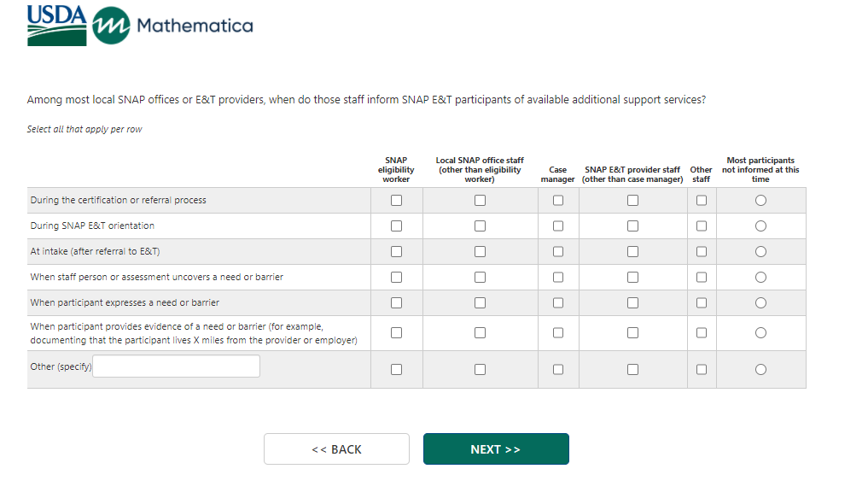Click the USDA logo
Viewport: 868px width, 504px height.
[56, 25]
